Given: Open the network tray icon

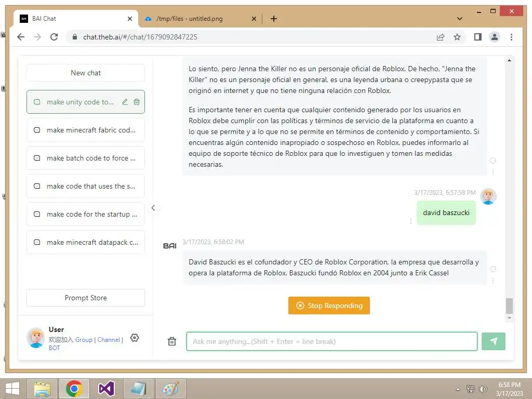Looking at the screenshot, I should (x=471, y=389).
